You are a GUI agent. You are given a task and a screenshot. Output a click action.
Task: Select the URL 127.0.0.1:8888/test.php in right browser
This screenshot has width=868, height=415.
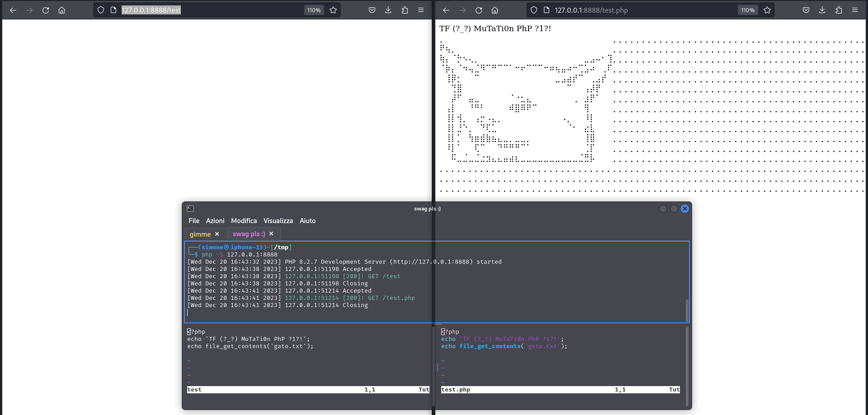click(x=591, y=10)
